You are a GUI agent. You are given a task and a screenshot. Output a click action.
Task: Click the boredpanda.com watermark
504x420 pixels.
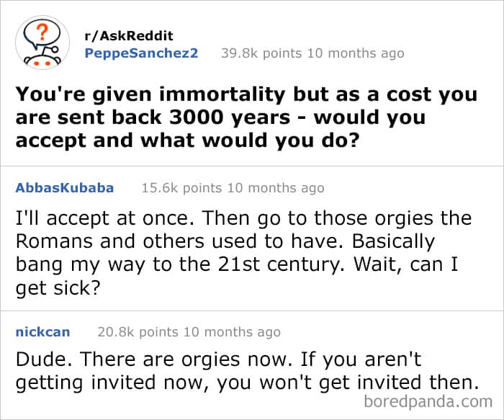coord(428,401)
